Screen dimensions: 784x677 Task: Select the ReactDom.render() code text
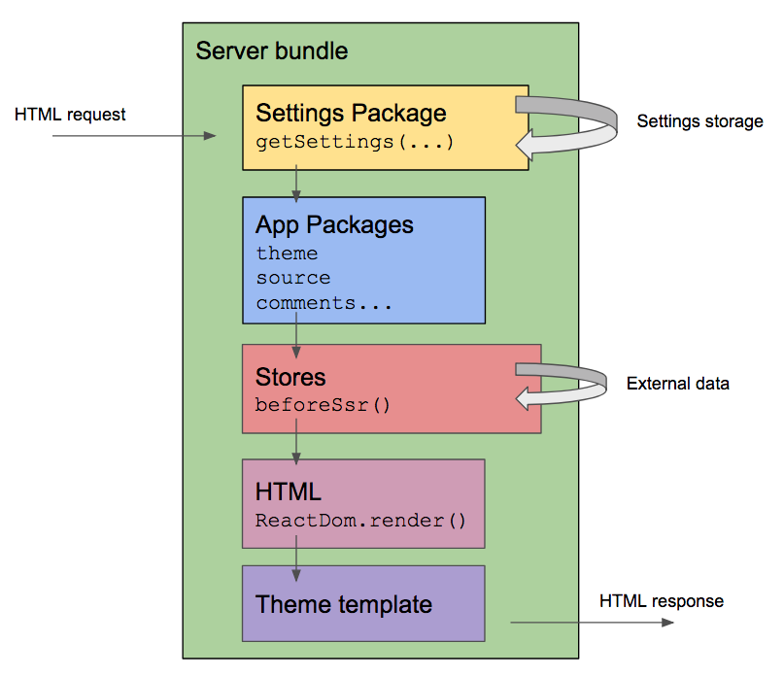[360, 519]
